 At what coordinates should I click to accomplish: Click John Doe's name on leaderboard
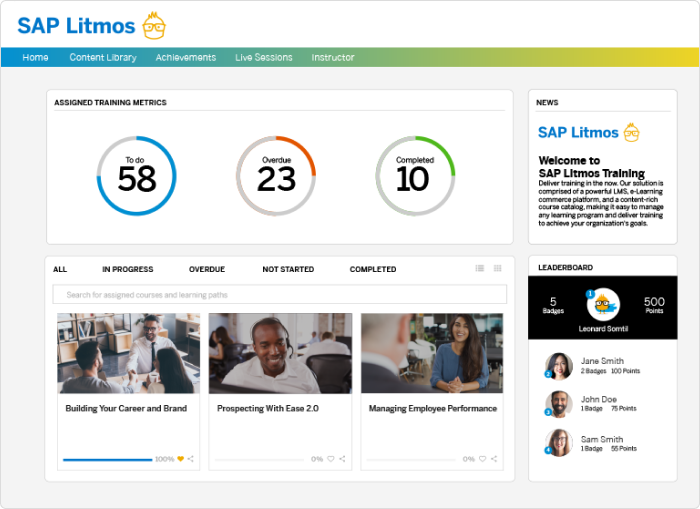(599, 399)
